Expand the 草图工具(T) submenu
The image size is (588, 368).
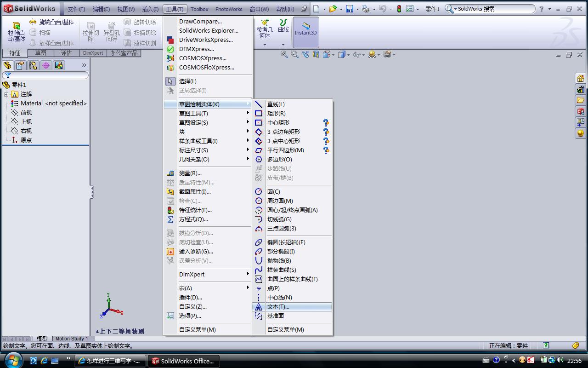tap(208, 114)
